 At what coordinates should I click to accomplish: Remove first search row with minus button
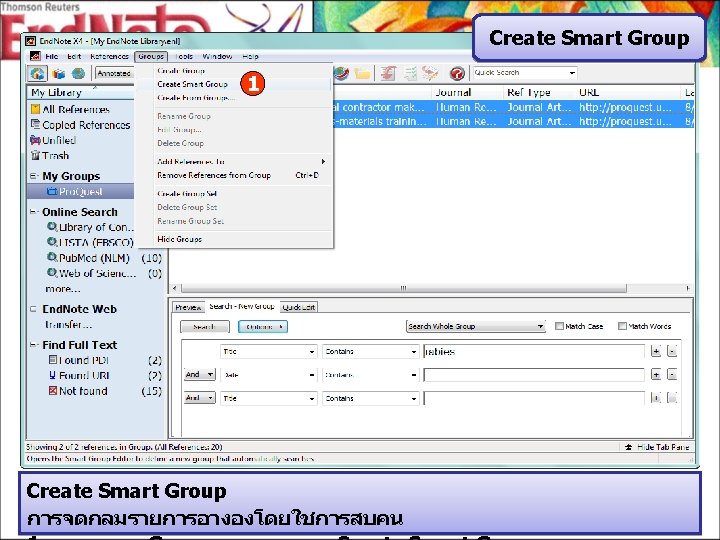click(672, 352)
